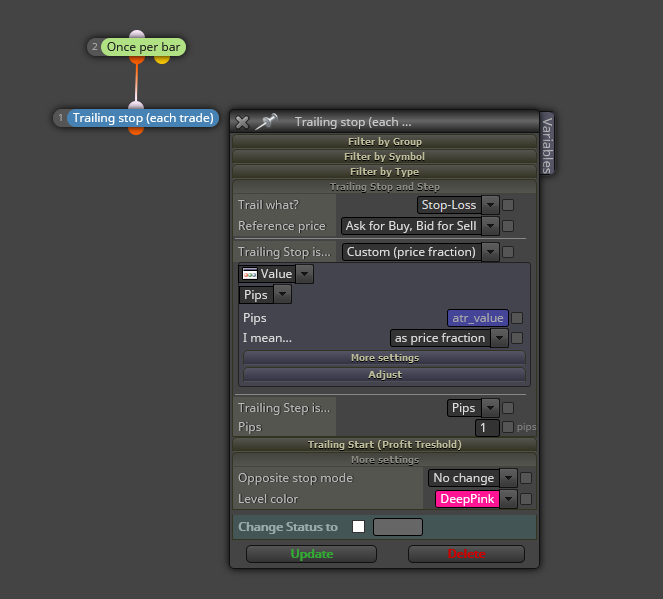Screen dimensions: 663x599
Task: Select the Once per bar block
Action: [143, 47]
